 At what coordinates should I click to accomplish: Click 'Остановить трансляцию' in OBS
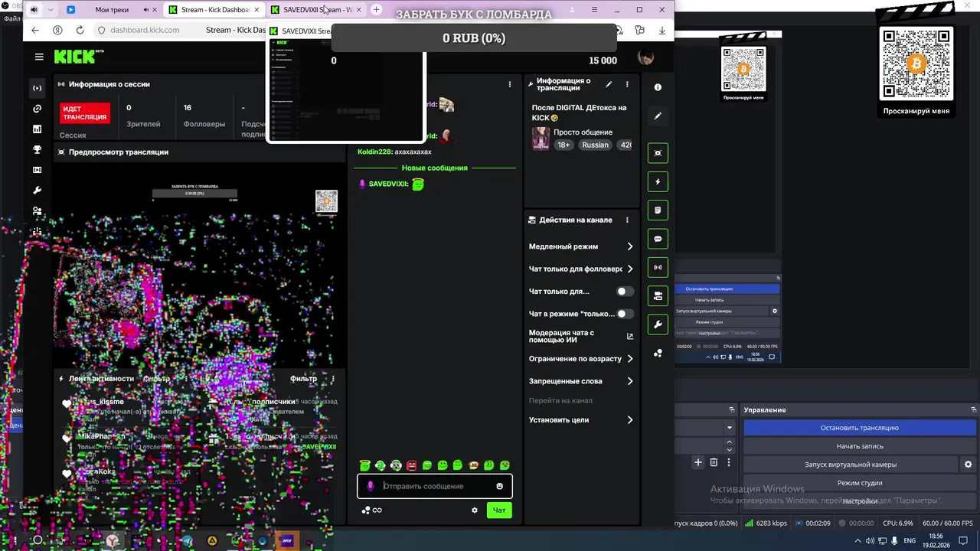pos(860,428)
